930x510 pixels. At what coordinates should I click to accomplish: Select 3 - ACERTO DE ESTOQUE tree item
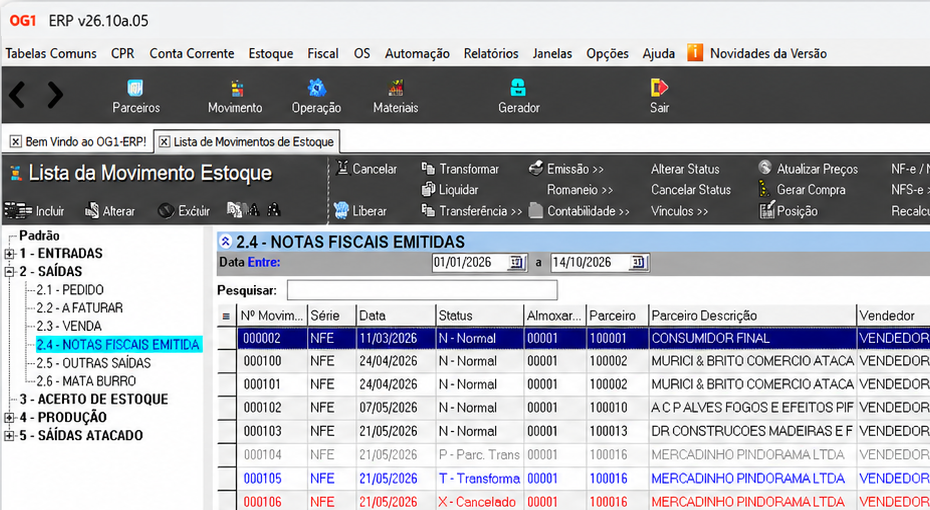click(94, 399)
